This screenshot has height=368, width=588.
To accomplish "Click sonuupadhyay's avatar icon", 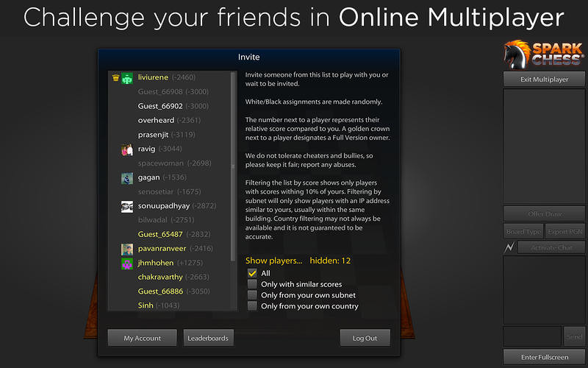I will pos(127,206).
